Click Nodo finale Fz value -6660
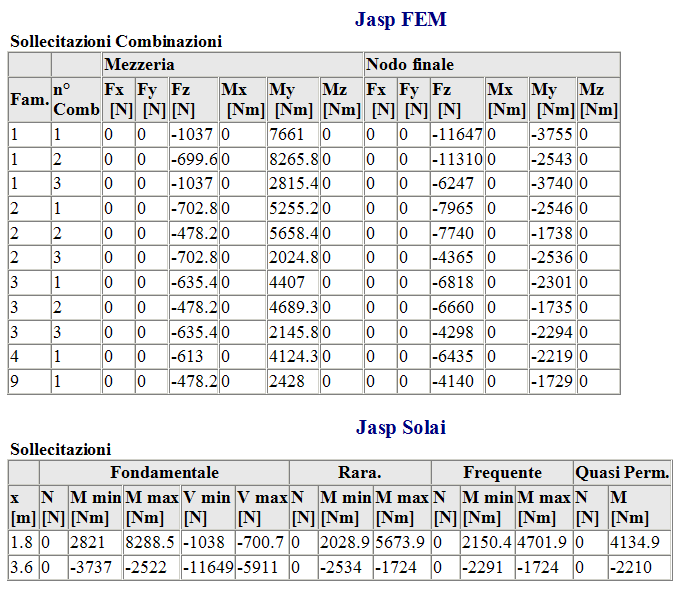Screen dimensions: 683x594 click(453, 307)
